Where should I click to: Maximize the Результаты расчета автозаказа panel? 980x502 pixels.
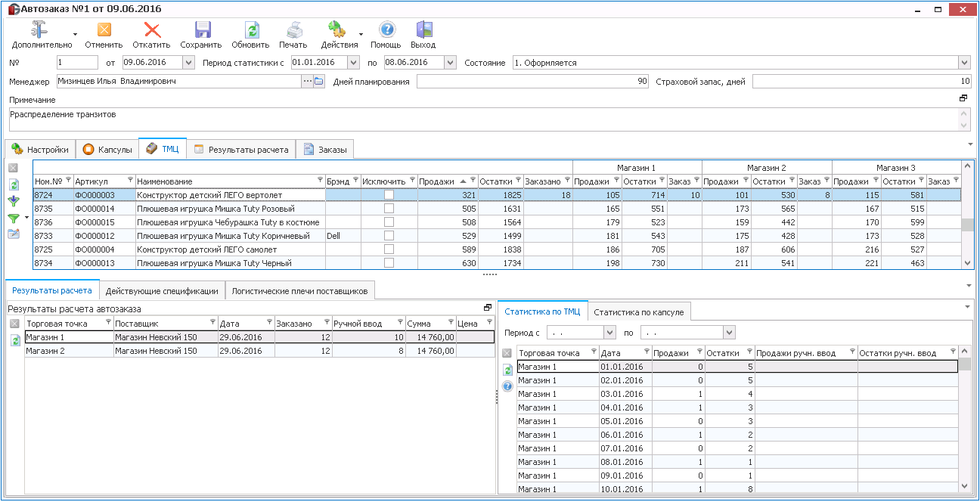click(488, 308)
